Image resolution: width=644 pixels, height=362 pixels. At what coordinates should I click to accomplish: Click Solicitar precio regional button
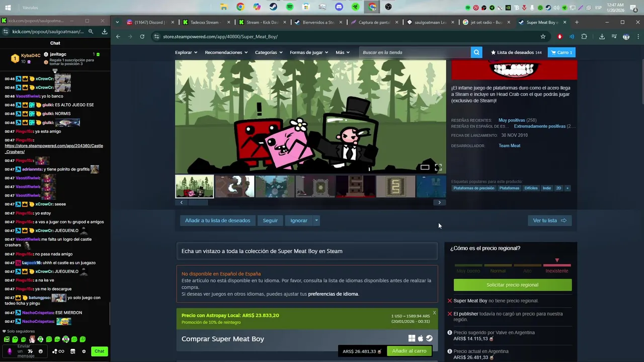click(x=512, y=285)
